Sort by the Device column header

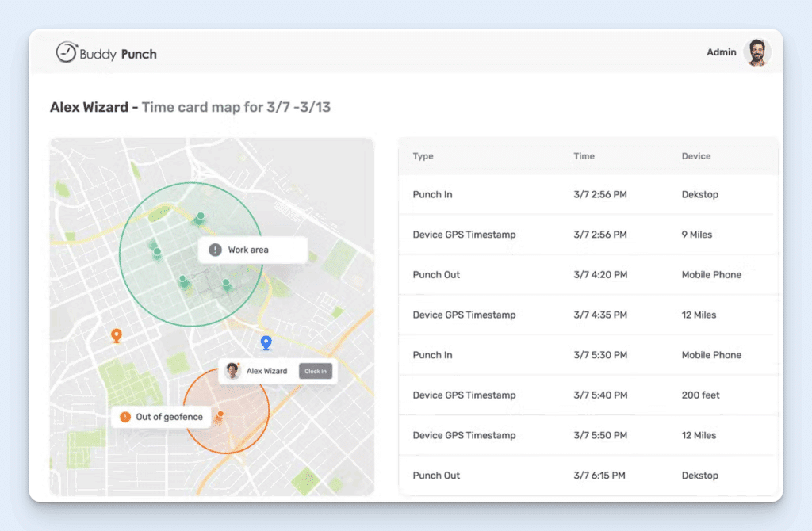695,156
